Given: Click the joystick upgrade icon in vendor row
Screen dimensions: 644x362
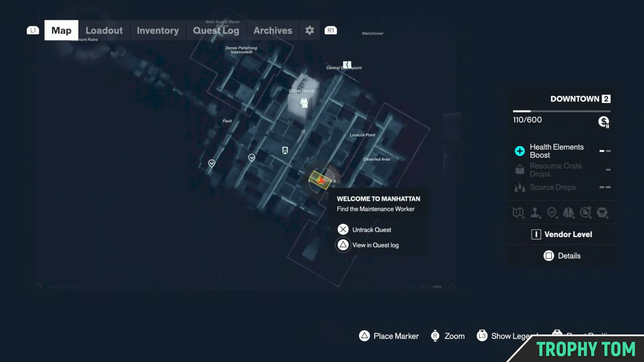Looking at the screenshot, I should click(x=535, y=213).
